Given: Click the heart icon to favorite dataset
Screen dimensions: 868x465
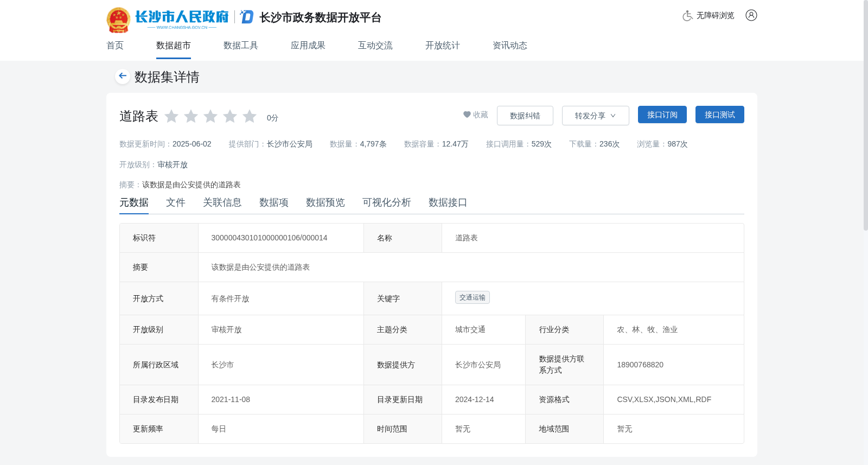Looking at the screenshot, I should pyautogui.click(x=467, y=114).
